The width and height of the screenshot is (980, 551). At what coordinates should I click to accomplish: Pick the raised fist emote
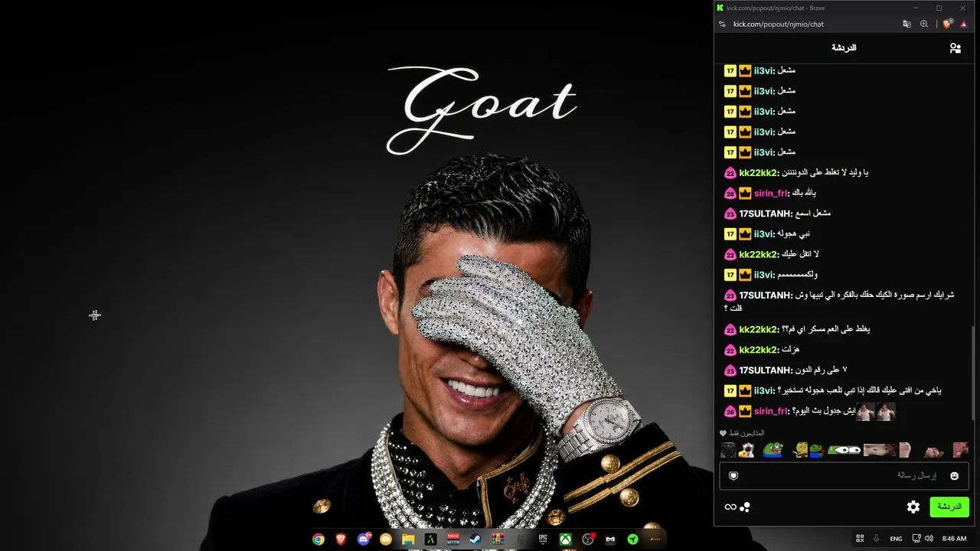tap(905, 450)
